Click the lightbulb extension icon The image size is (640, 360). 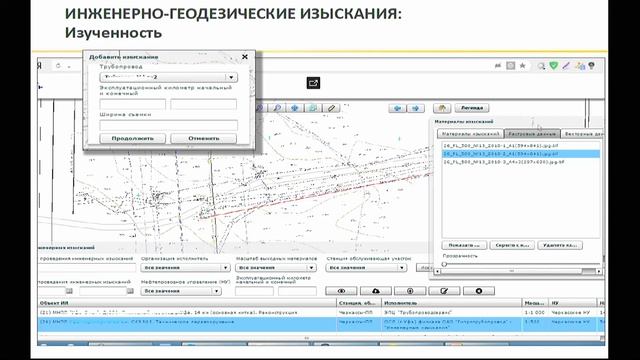coord(591,65)
